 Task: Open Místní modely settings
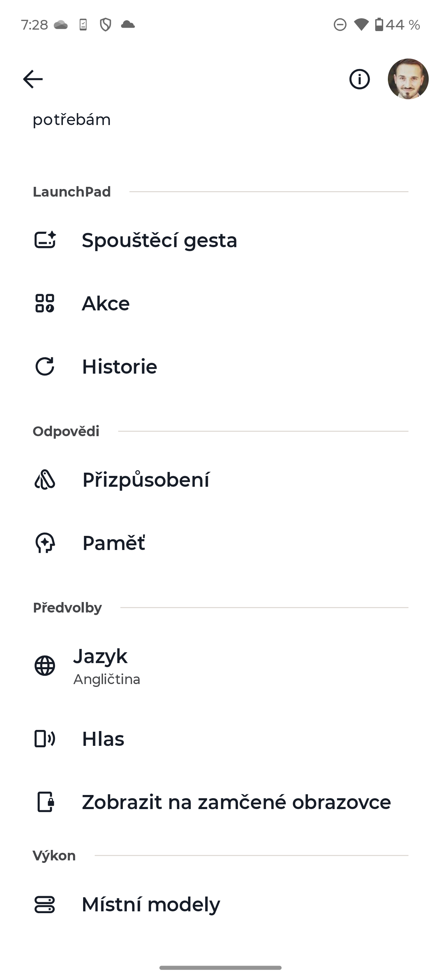pos(151,904)
